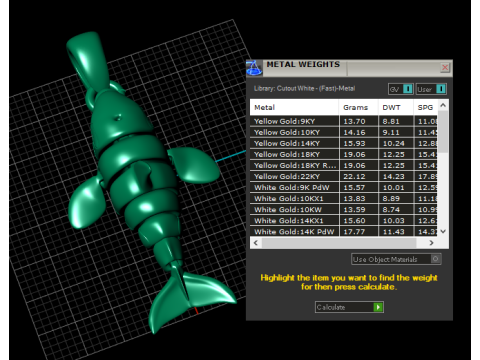Click the 8.89 DWT cell
This screenshot has height=360, width=480.
tap(396, 198)
